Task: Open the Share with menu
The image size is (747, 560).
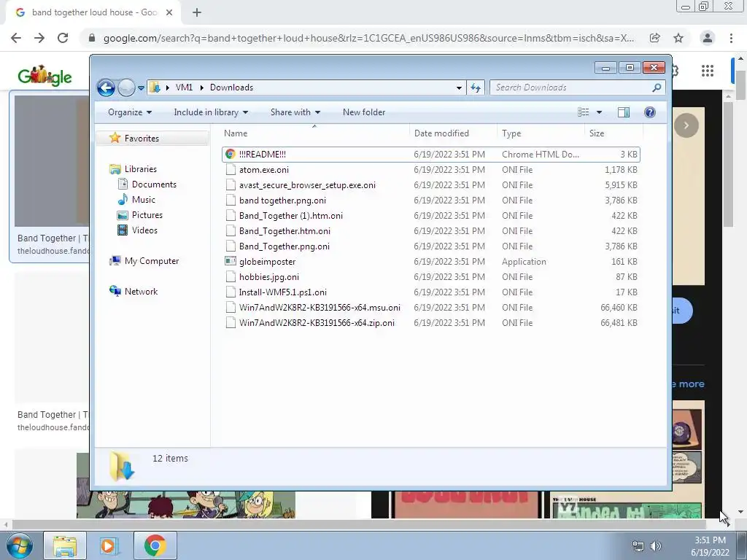Action: click(x=295, y=112)
